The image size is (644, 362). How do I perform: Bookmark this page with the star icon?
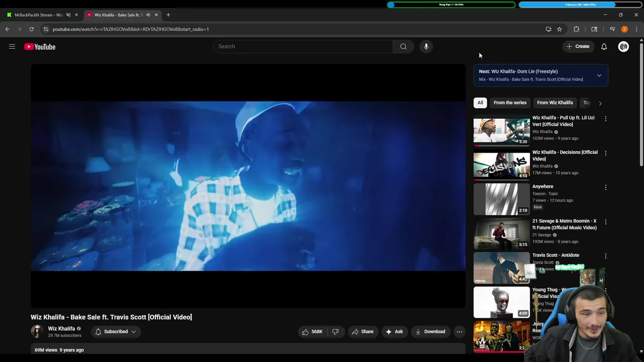(559, 29)
